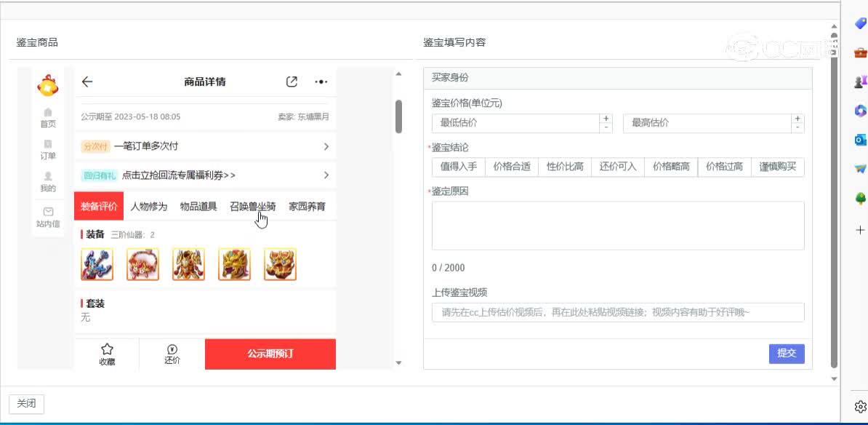Click the more options ellipsis icon top right
The width and height of the screenshot is (868, 425).
click(x=320, y=82)
